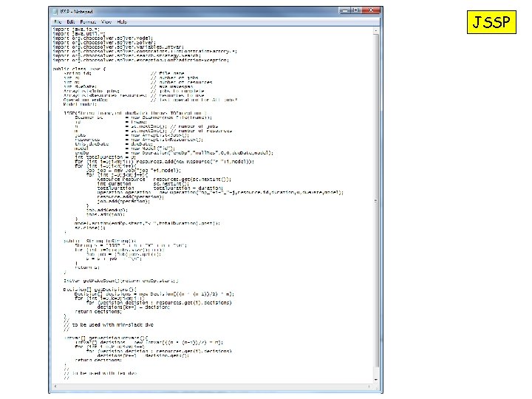
Task: Close the JSSP Notepad window
Action: coord(371,10)
